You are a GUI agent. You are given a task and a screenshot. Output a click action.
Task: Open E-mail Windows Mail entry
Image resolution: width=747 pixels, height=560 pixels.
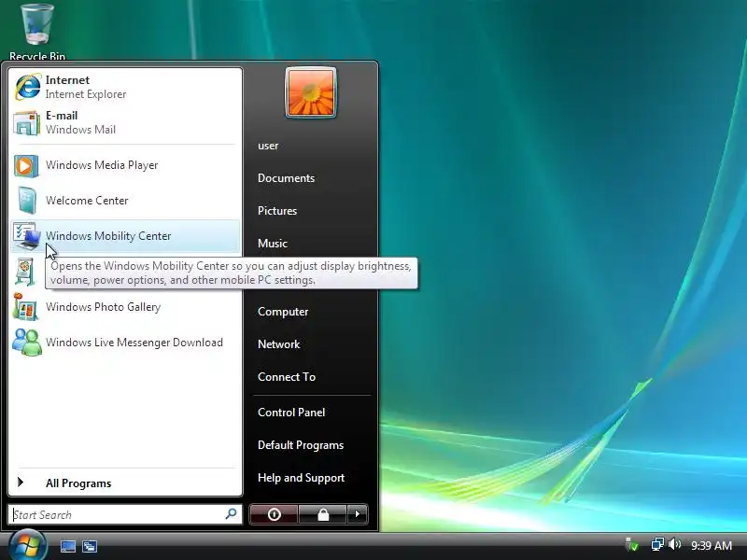[125, 123]
